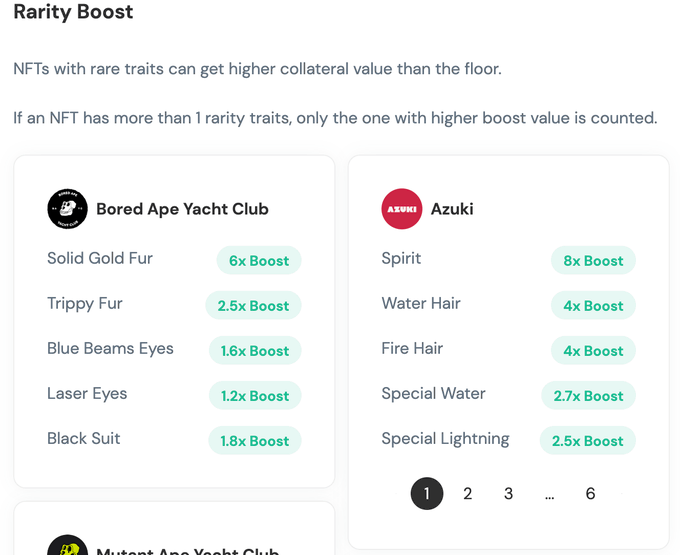Click the 2.7x Boost badge for Special Water
Image resolution: width=680 pixels, height=555 pixels.
(588, 396)
